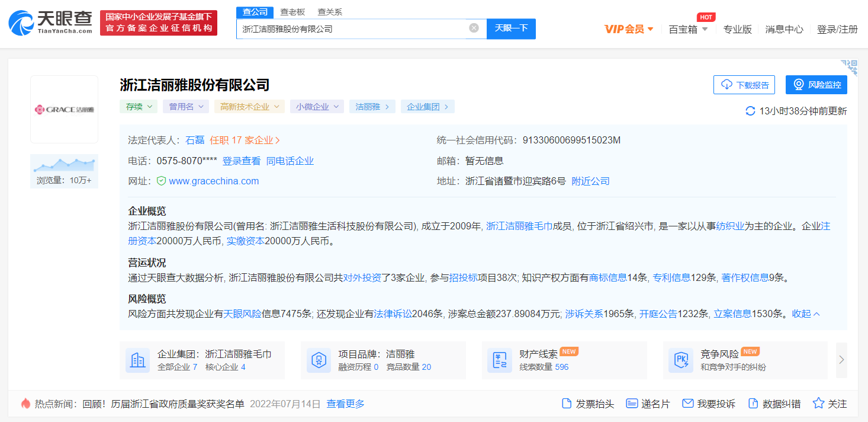Click the refresh update icon

point(750,111)
